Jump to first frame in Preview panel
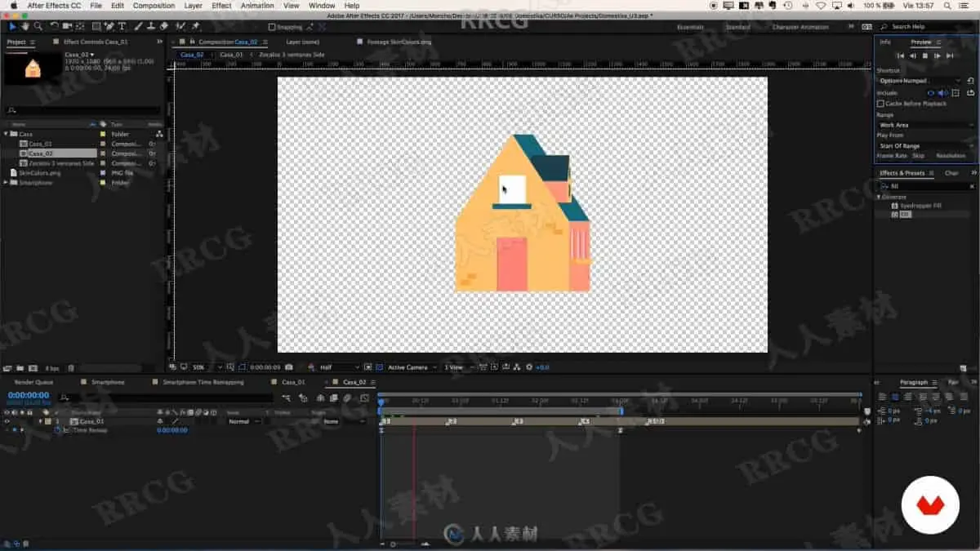980x551 pixels. pos(900,56)
